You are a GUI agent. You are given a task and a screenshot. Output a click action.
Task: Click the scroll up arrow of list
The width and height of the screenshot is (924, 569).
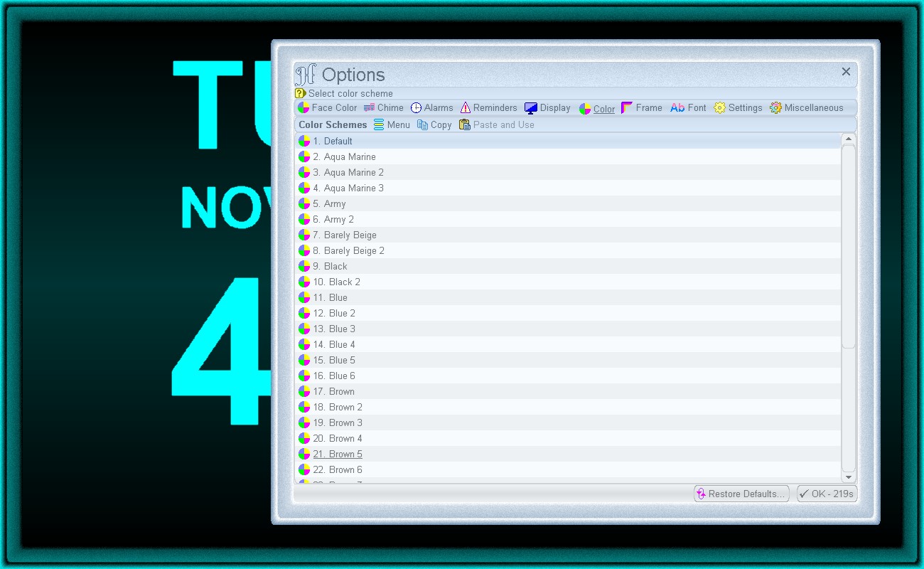(849, 139)
